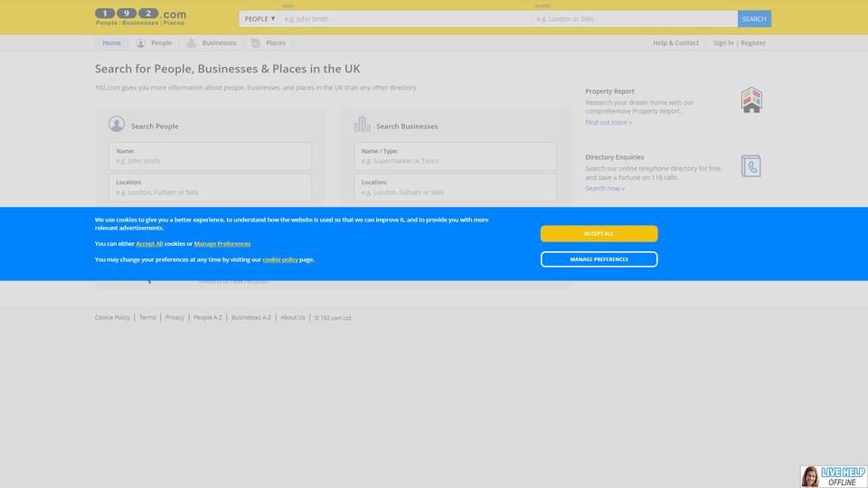Click the Sign in link

click(x=723, y=42)
